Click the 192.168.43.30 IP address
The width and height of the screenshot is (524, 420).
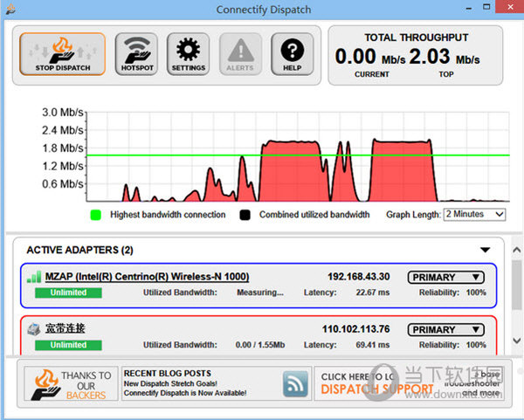[359, 277]
